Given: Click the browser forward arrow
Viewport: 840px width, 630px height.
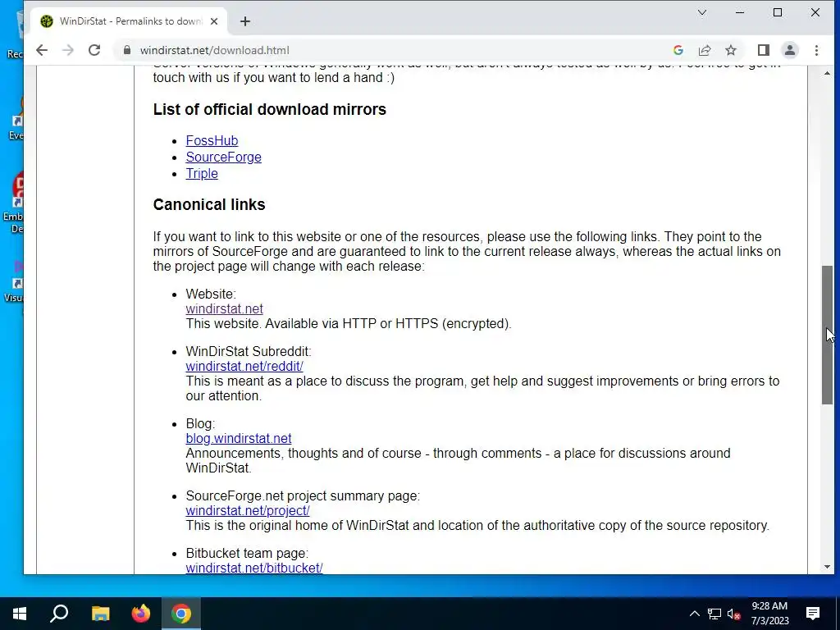Looking at the screenshot, I should [68, 50].
